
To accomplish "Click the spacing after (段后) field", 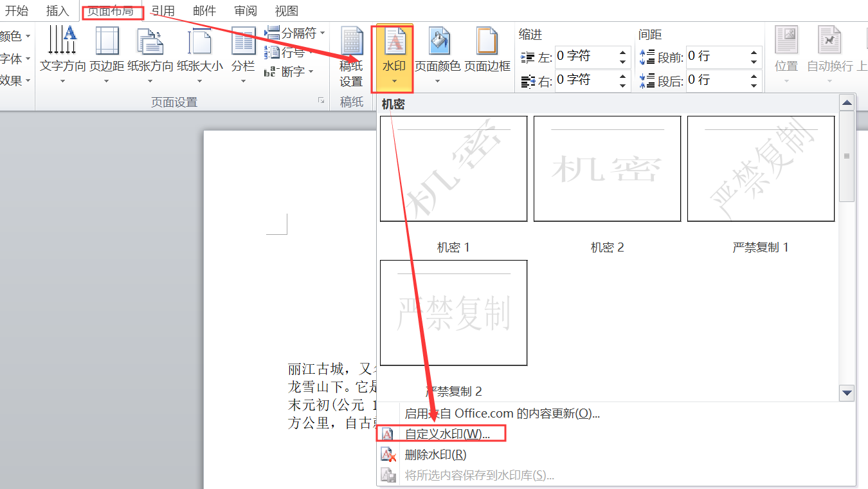I will pos(716,79).
